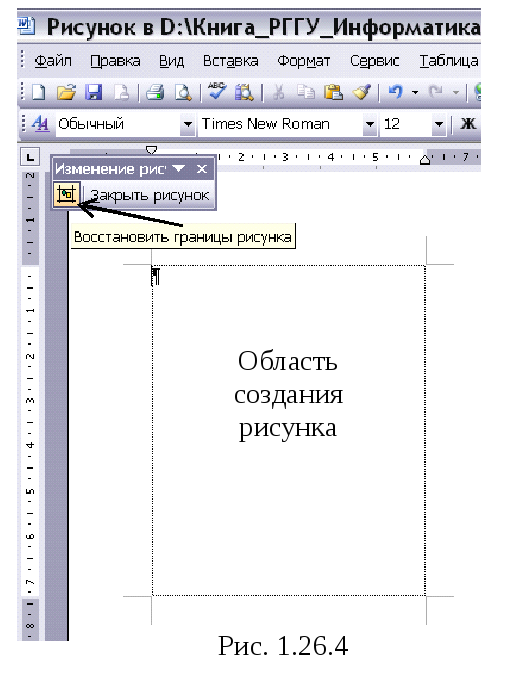Open the Вставка menu
Screen dimensions: 516x676
(231, 61)
